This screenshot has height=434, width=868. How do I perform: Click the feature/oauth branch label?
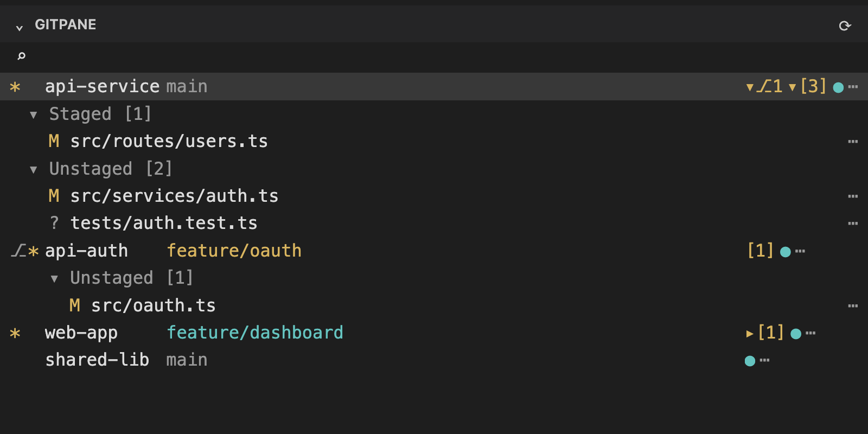point(234,251)
